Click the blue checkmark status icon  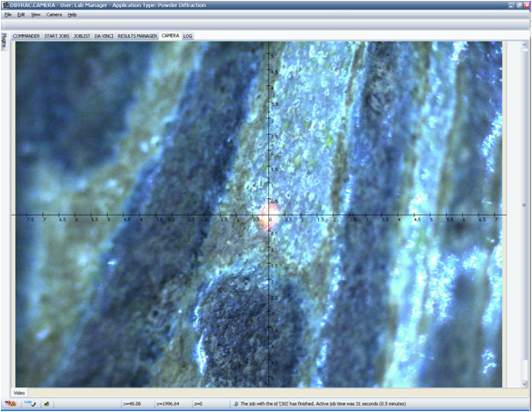point(31,404)
